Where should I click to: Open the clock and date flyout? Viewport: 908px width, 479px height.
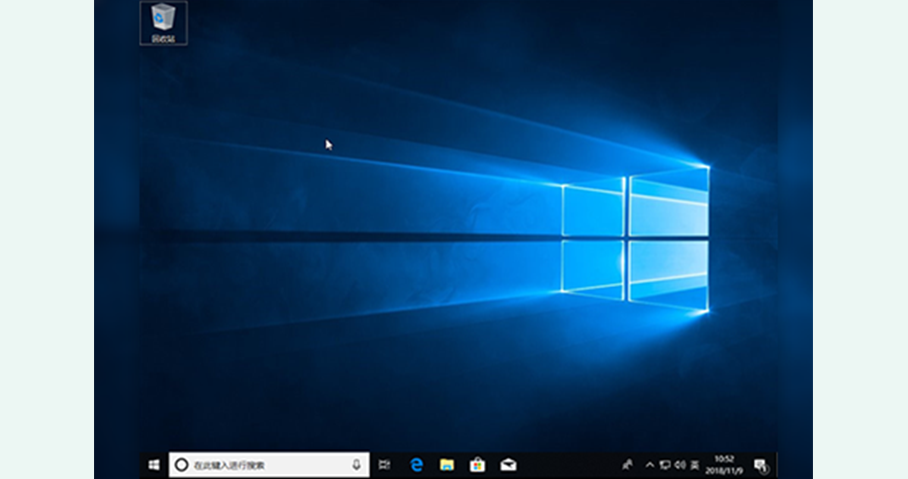pos(724,465)
